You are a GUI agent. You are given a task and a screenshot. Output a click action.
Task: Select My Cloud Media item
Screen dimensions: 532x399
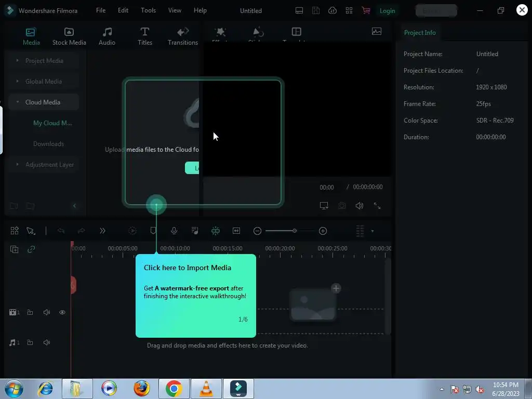pos(52,123)
